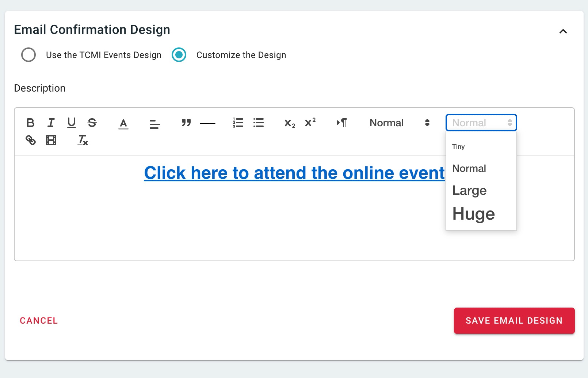This screenshot has width=588, height=378.
Task: Select the Use the TCMI Events Design radio
Action: [28, 55]
